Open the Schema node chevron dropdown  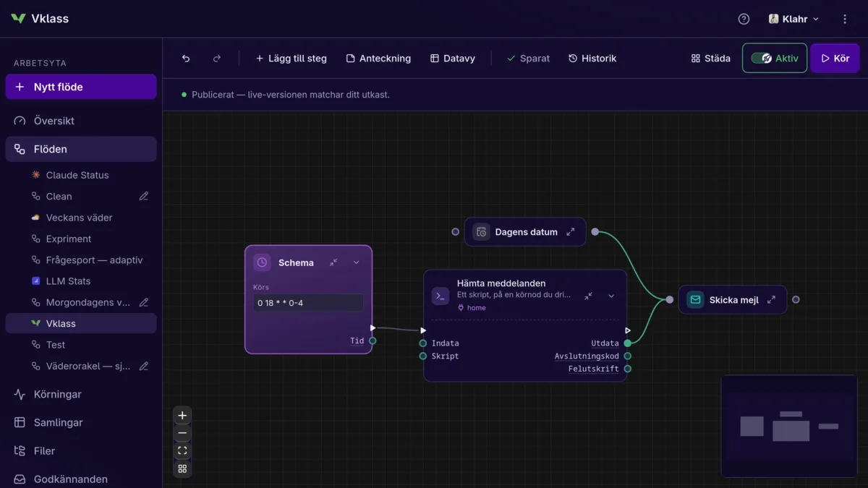click(x=357, y=262)
